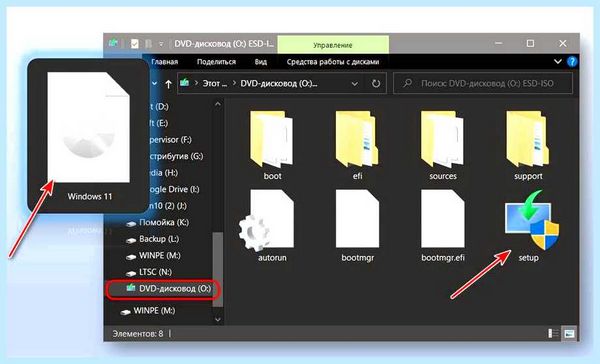Screen dimensions: 600x364
Task: Select the bootmgr file
Action: pyautogui.click(x=357, y=225)
